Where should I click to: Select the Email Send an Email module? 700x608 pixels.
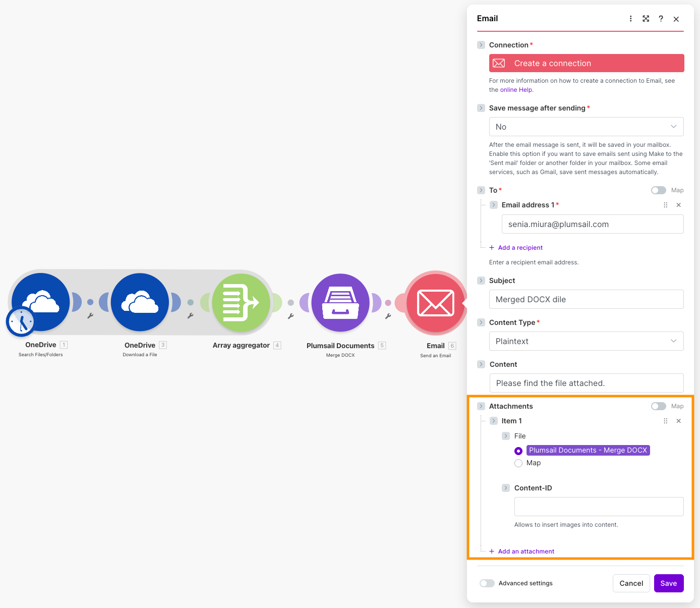point(436,303)
